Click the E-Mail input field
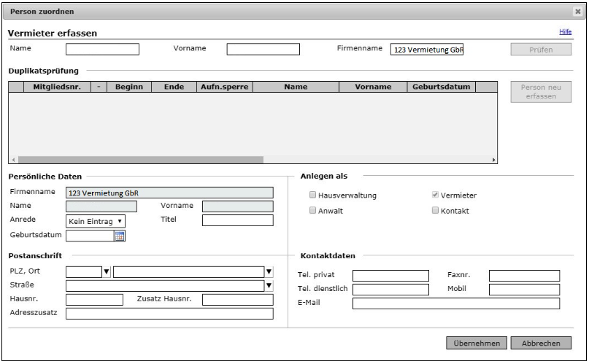Viewport: 589px width, 364px height. click(455, 303)
